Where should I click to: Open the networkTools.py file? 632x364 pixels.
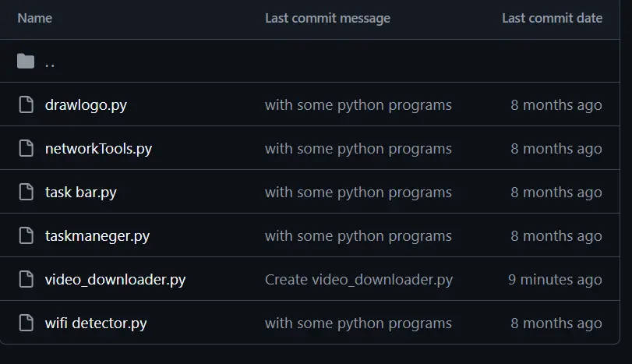tap(98, 149)
